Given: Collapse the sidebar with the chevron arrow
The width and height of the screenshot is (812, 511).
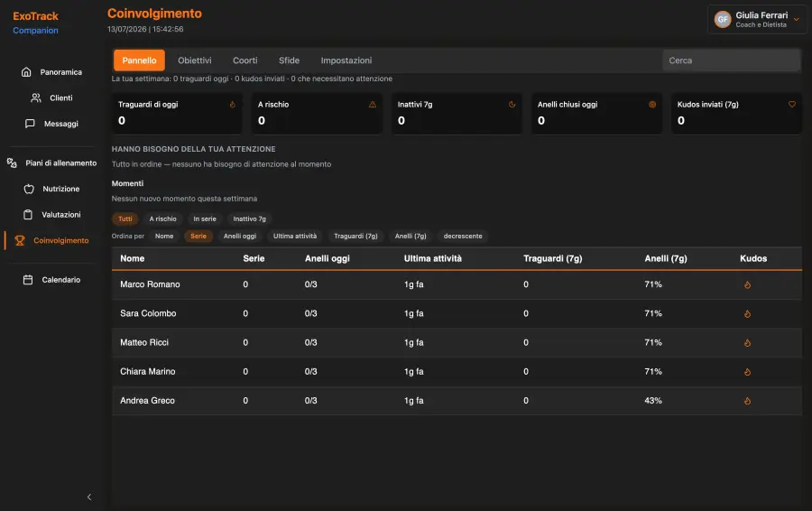Looking at the screenshot, I should tap(89, 497).
